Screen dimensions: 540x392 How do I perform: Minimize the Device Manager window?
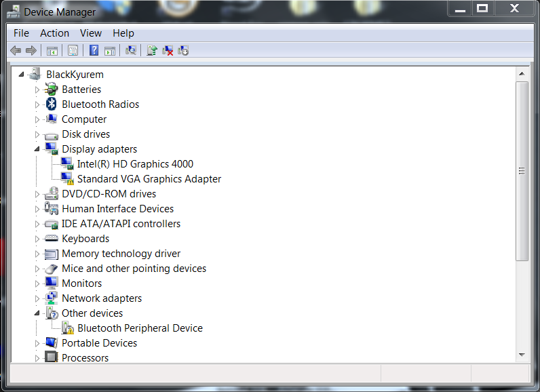460,8
